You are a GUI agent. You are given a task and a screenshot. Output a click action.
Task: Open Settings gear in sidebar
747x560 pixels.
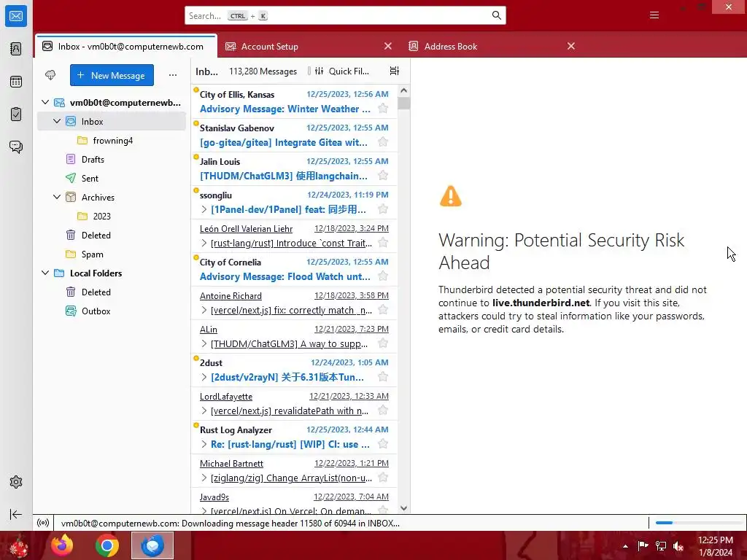(16, 482)
